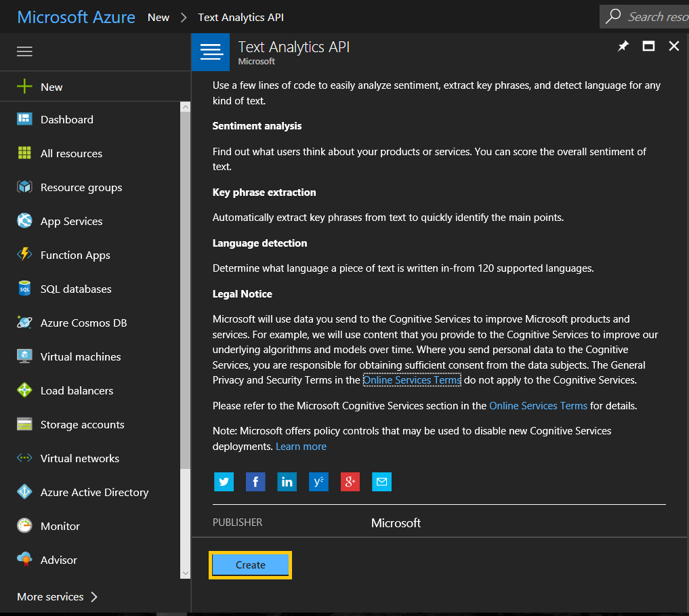Image resolution: width=689 pixels, height=616 pixels.
Task: Toggle the hamburger menu in sidebar
Action: tap(24, 52)
